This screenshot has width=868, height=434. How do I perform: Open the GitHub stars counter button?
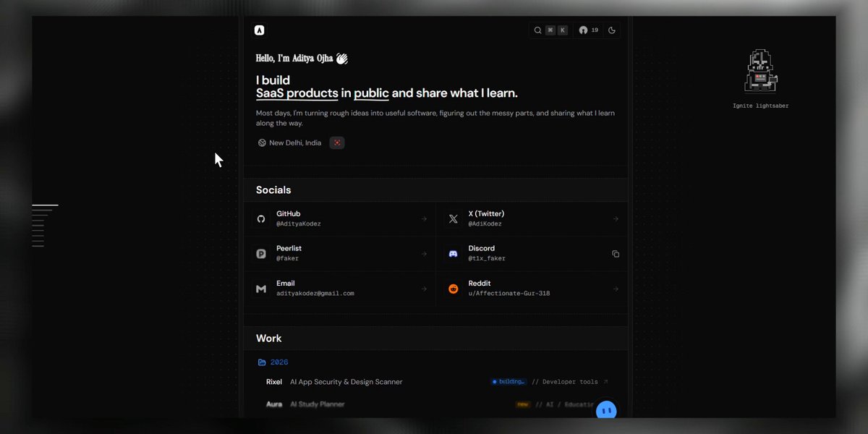[589, 30]
